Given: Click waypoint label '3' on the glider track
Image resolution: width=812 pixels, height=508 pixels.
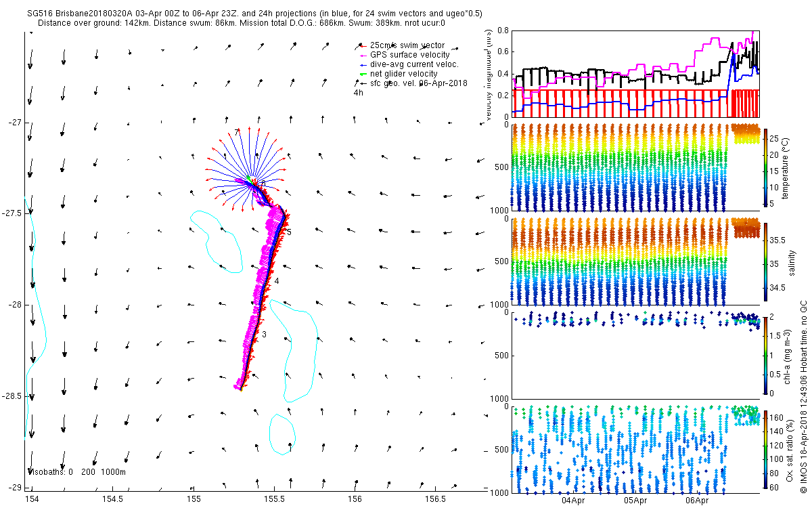Looking at the screenshot, I should 265,335.
